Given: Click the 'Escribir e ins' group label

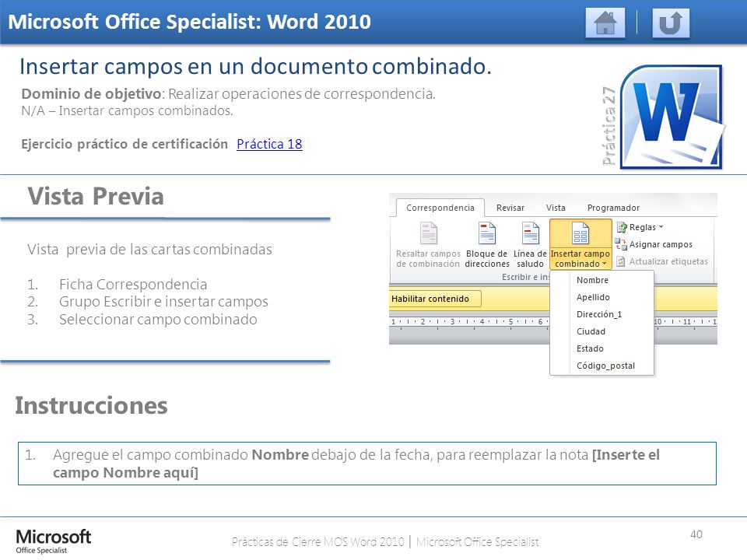Looking at the screenshot, I should click(x=525, y=277).
